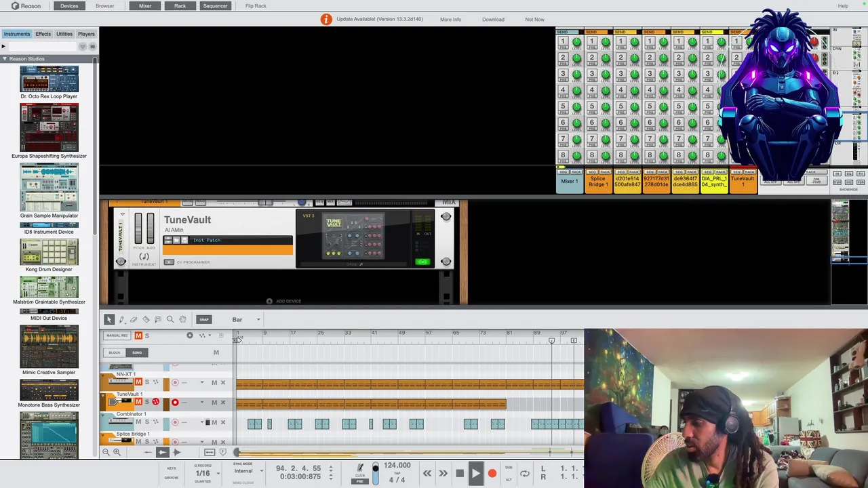868x488 pixels.
Task: Select the Mute tool in sequencer toolbar
Action: pyautogui.click(x=158, y=319)
